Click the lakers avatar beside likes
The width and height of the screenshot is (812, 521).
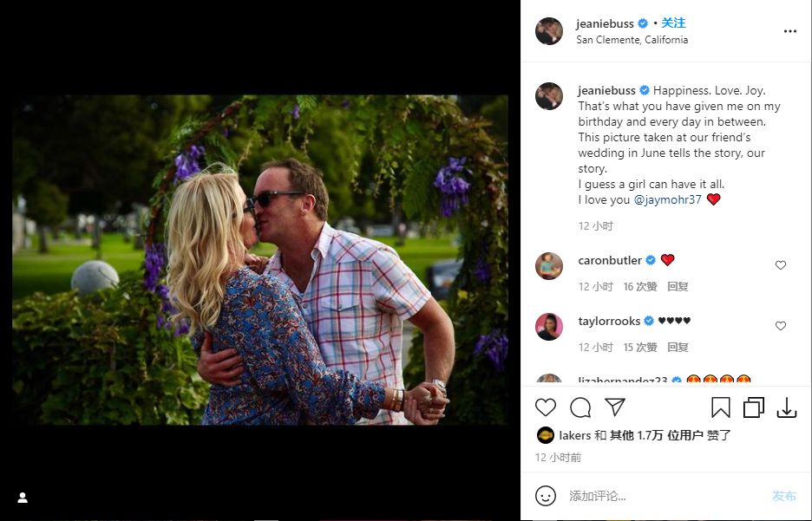[x=546, y=435]
